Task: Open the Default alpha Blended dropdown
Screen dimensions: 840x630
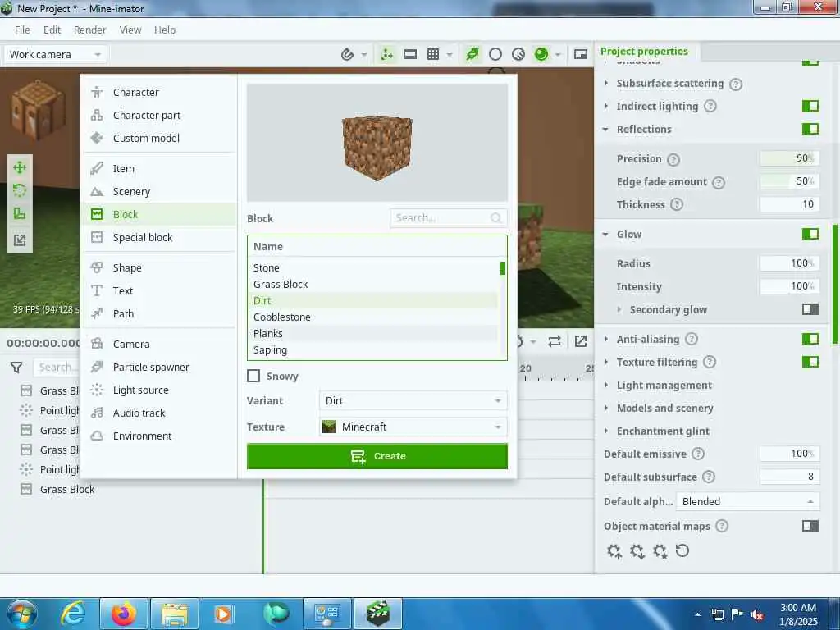Action: (748, 501)
